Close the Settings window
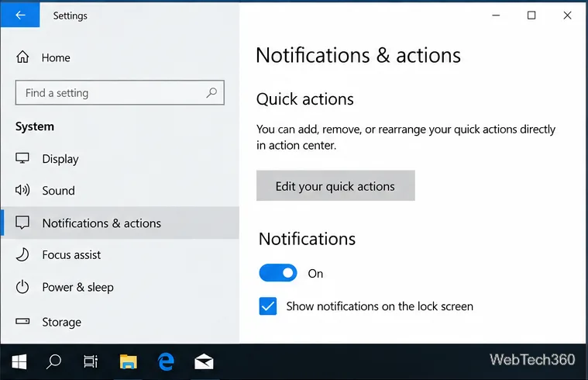Viewport: 588px width, 380px height. [567, 16]
